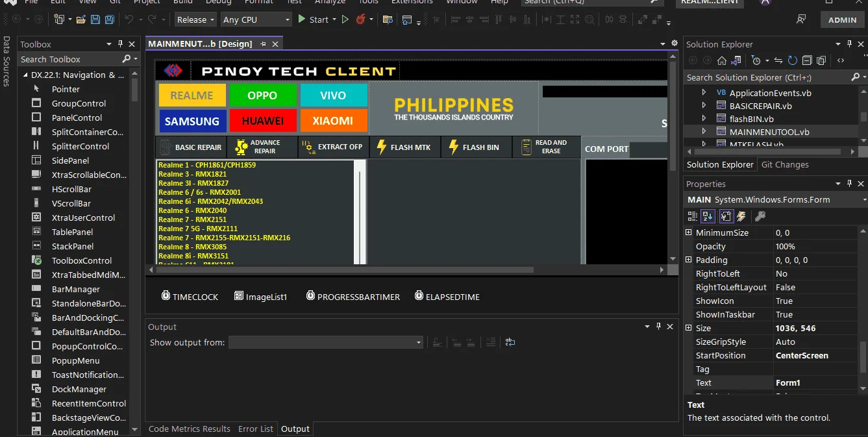Click the FLASH MTK button on form
The image size is (868, 437).
(404, 147)
